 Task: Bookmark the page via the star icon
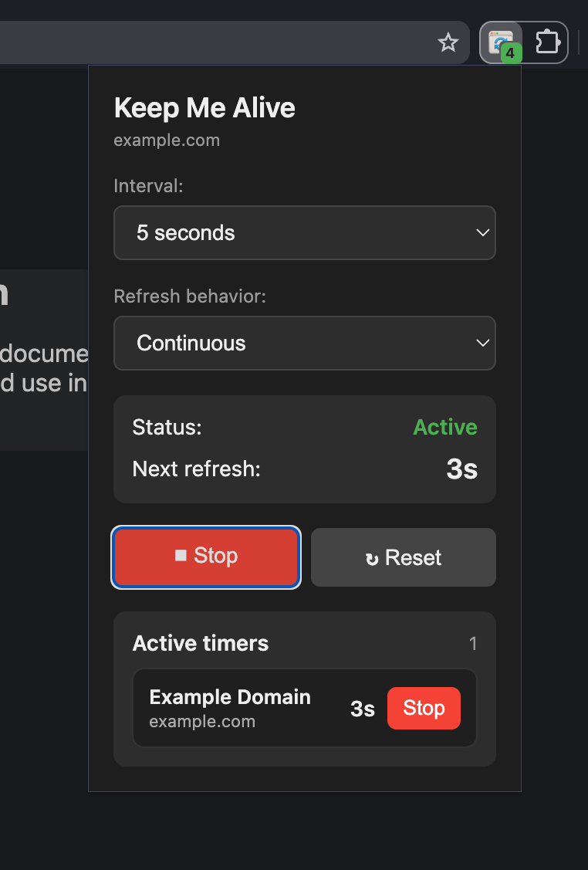[x=448, y=42]
